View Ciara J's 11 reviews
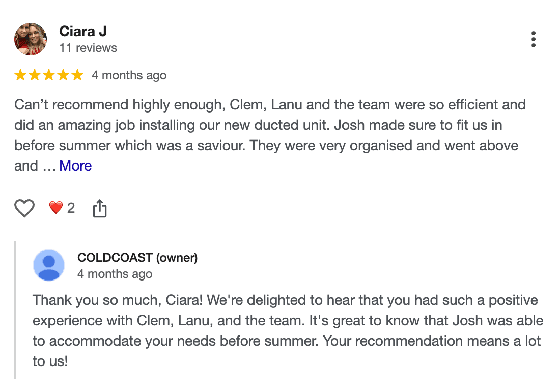Image resolution: width=560 pixels, height=392 pixels. (88, 48)
